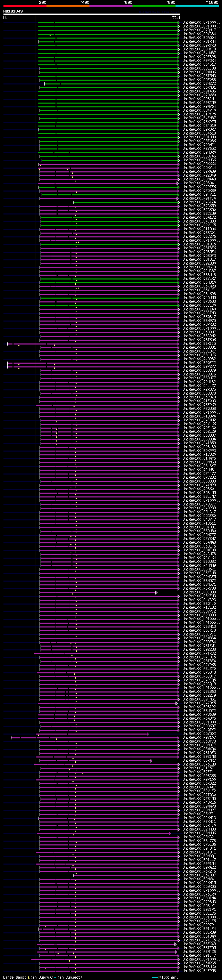Open hit UniRef100_A8IRH4
This screenshot has width=222, height=980.
tap(199, 41)
